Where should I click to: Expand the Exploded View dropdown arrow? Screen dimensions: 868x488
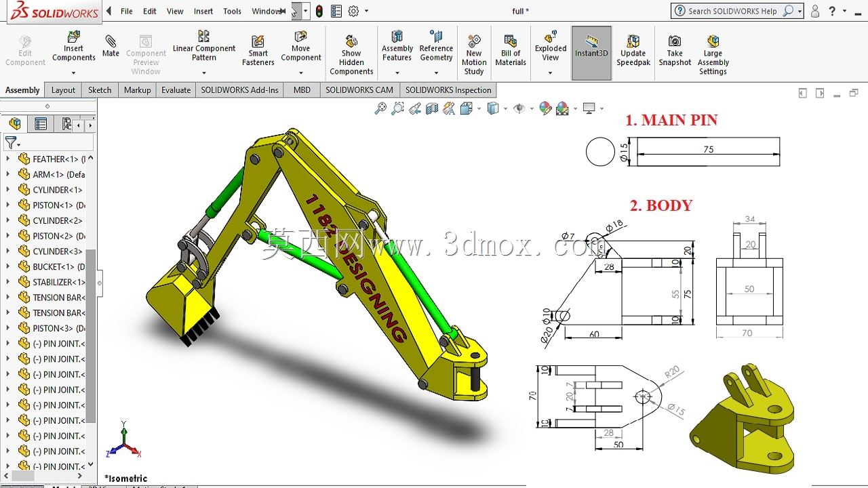tap(550, 72)
